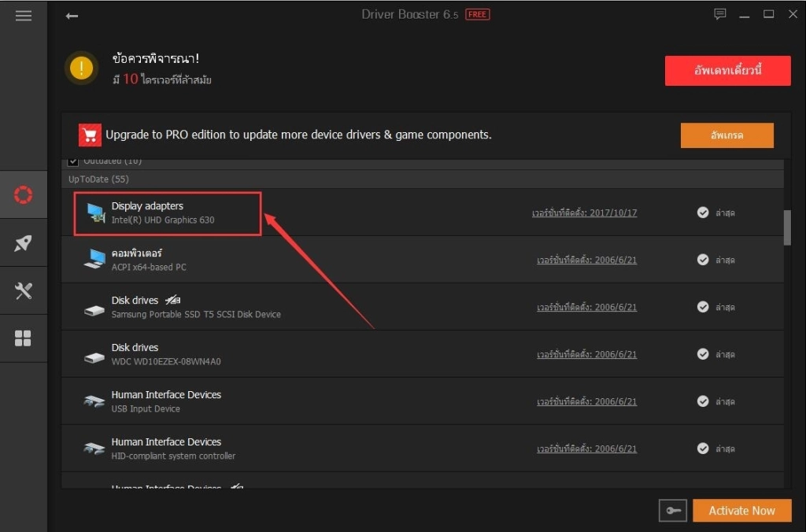Open installed version link 2017/10/17
Viewport: 806px width, 532px height.
tap(585, 212)
